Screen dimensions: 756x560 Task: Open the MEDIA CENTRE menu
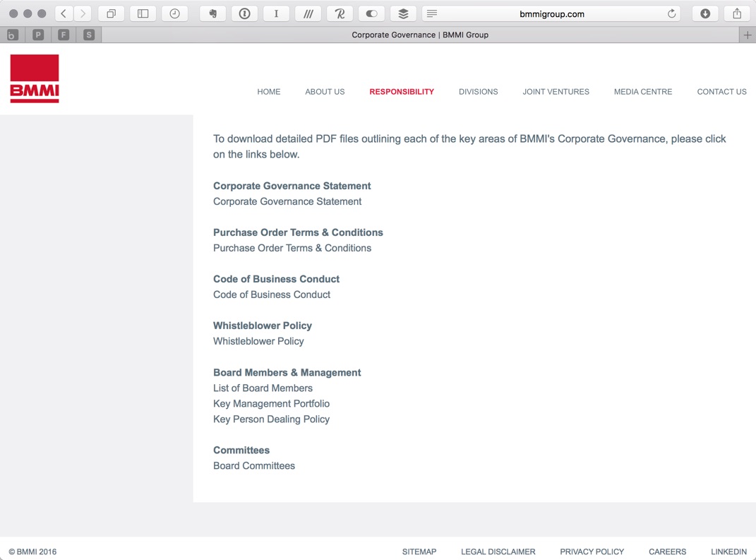(x=643, y=92)
